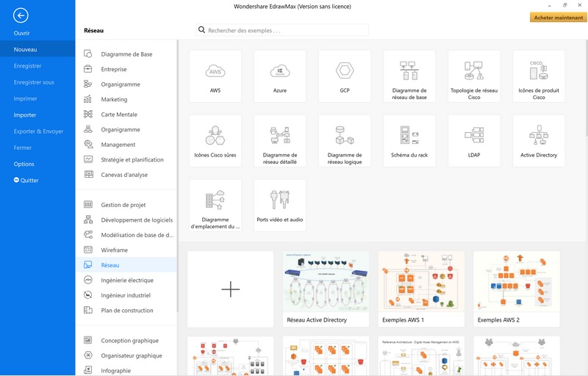Choose Plan de construction category

[126, 310]
